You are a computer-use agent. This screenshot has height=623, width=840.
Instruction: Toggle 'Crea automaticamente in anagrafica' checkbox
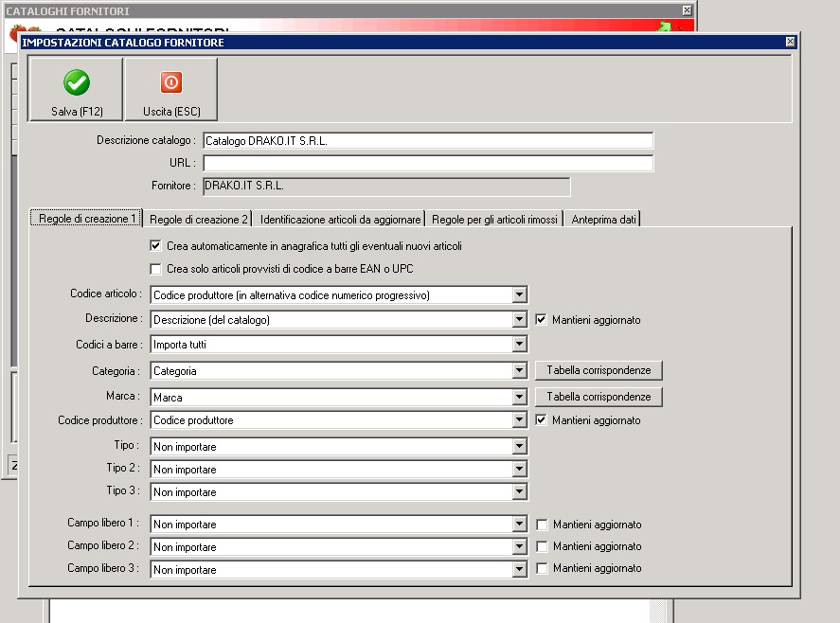(156, 246)
